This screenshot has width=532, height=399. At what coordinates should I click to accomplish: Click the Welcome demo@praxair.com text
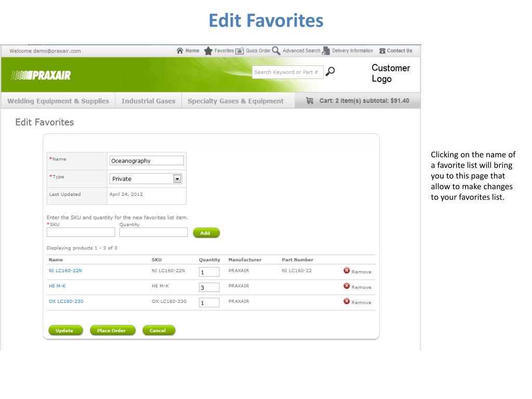click(45, 51)
